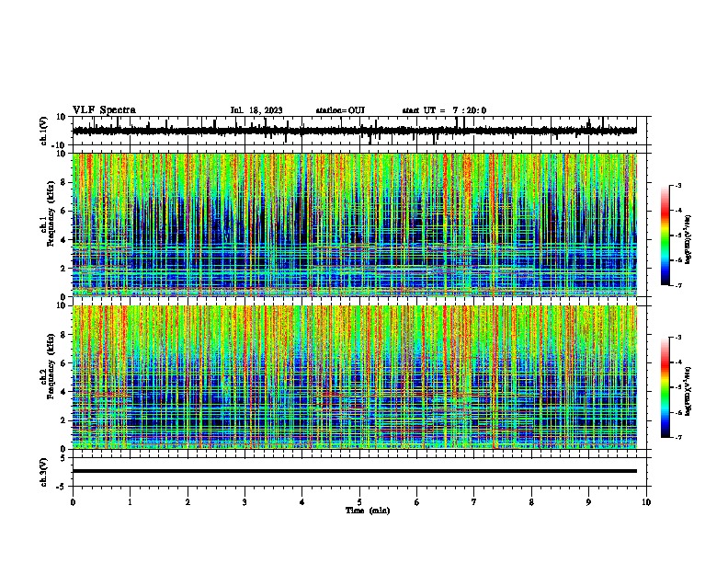Viewport: 728px width, 563px height.
Task: Click the start UT time header
Action: pyautogui.click(x=444, y=110)
